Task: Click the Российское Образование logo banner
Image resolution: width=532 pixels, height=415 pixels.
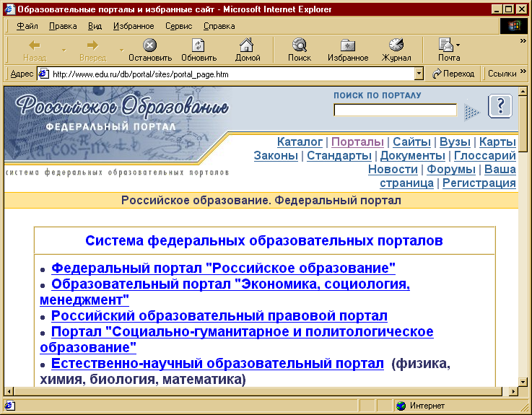Action: coord(117,124)
